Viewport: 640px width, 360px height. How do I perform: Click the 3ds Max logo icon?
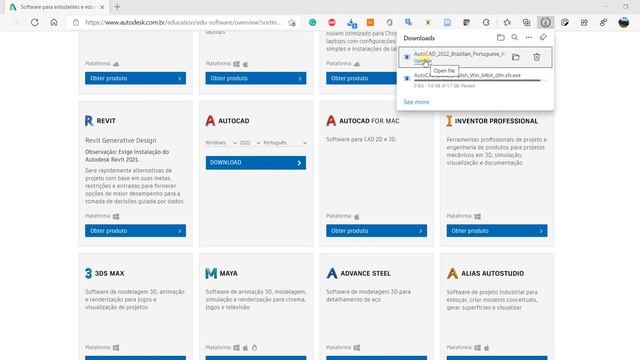point(88,273)
